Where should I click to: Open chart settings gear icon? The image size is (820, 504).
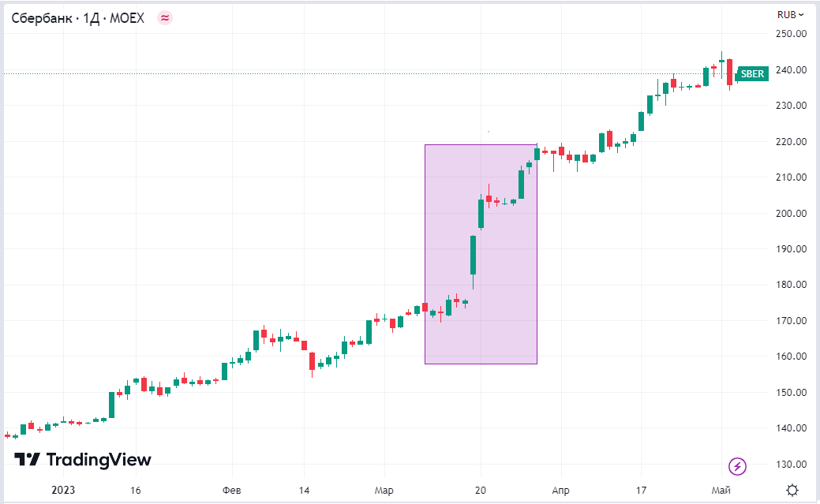792,490
